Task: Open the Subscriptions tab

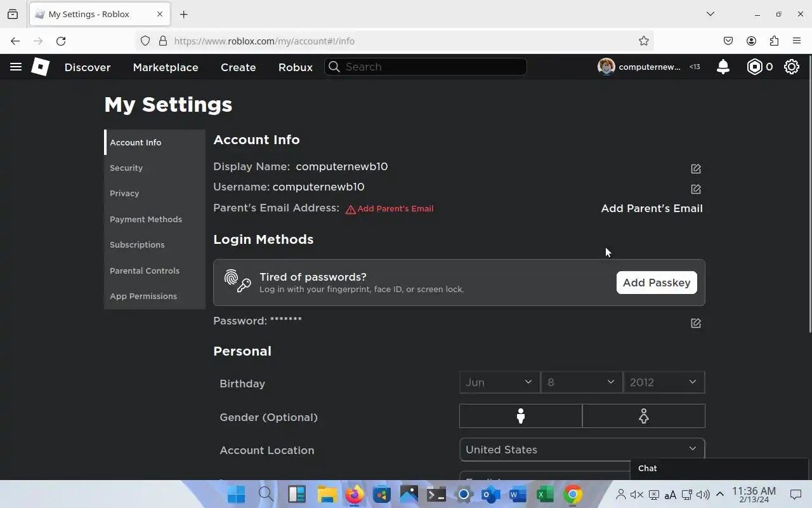Action: [x=155, y=244]
